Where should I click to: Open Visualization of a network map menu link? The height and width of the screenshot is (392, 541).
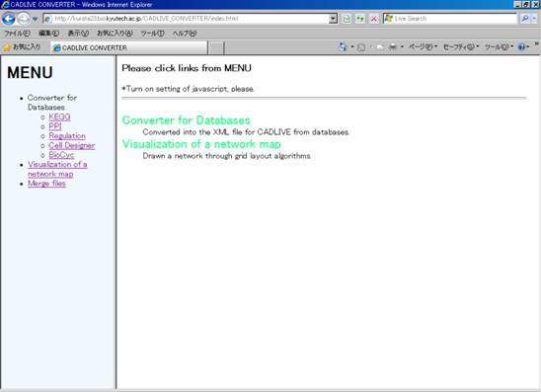(57, 169)
